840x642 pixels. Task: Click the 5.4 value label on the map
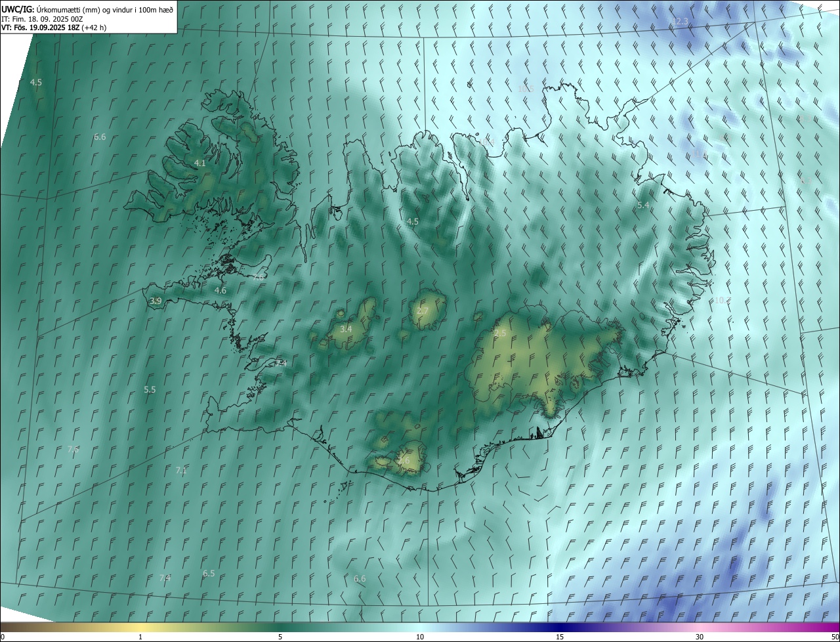[643, 205]
